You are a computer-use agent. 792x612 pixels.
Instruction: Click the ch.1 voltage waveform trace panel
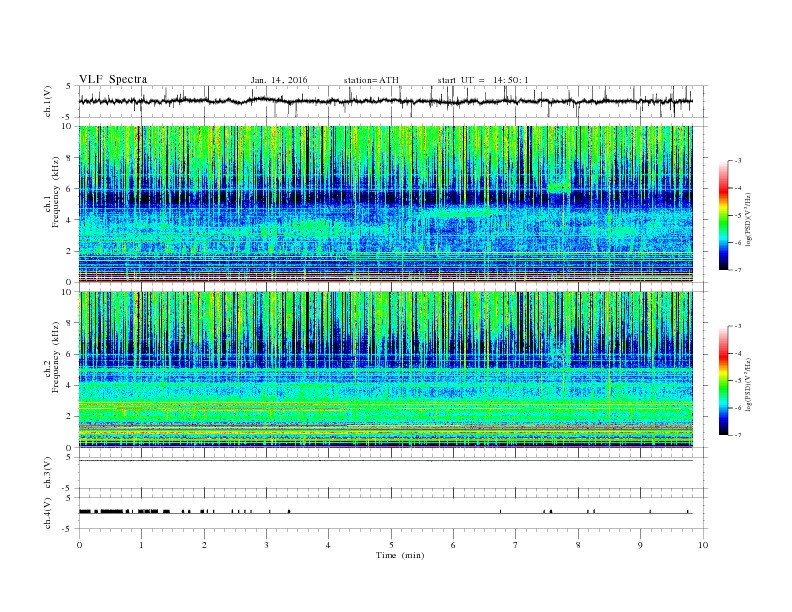coord(393,101)
